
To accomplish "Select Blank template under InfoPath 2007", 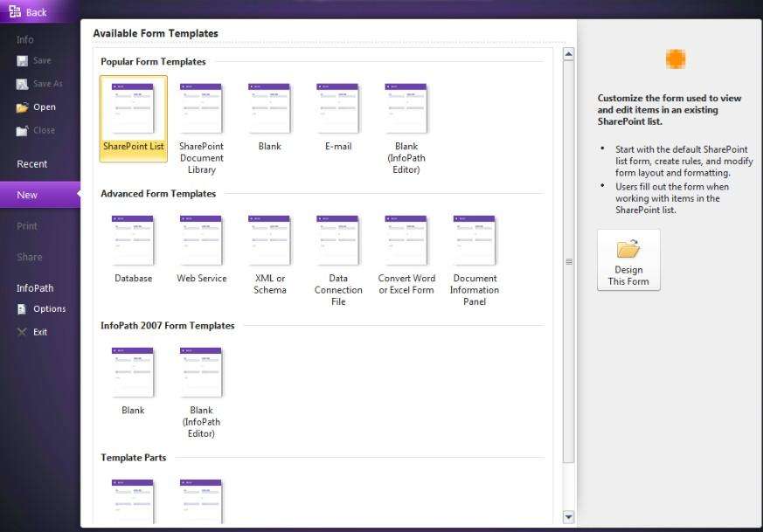I will tap(133, 373).
